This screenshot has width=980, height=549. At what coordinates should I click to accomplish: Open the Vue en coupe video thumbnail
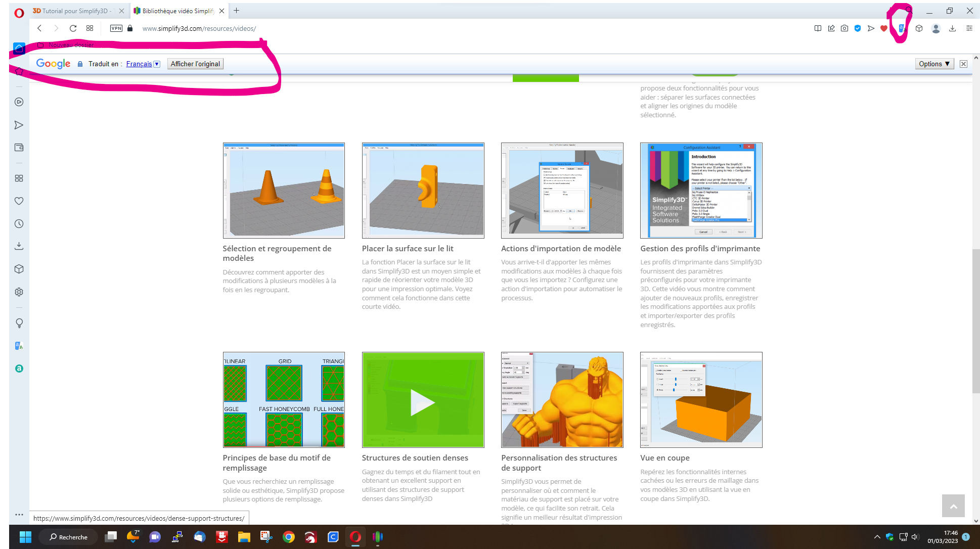pyautogui.click(x=701, y=400)
